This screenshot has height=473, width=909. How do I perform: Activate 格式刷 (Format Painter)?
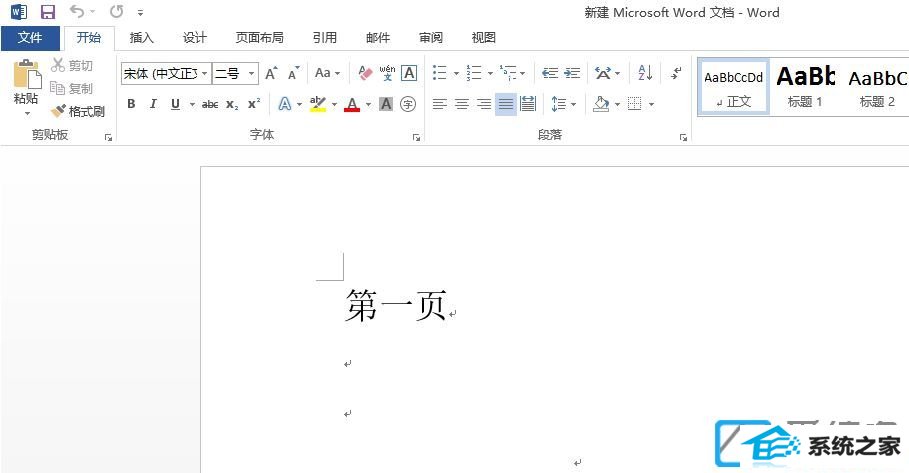pos(78,111)
